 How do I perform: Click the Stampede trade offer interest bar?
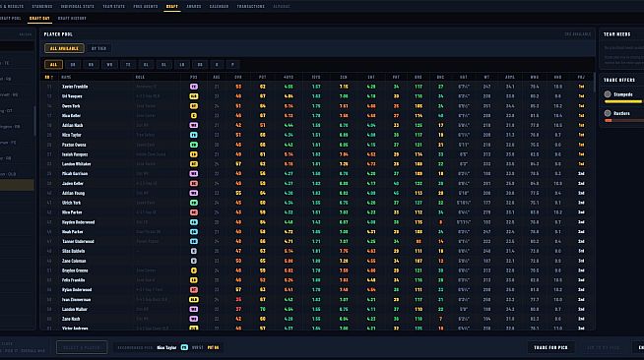pos(622,101)
